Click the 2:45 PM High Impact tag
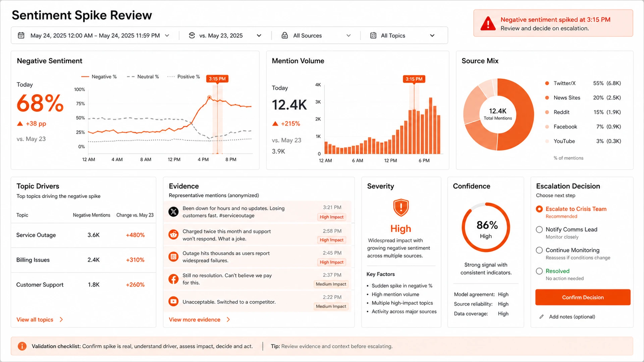 (331, 262)
